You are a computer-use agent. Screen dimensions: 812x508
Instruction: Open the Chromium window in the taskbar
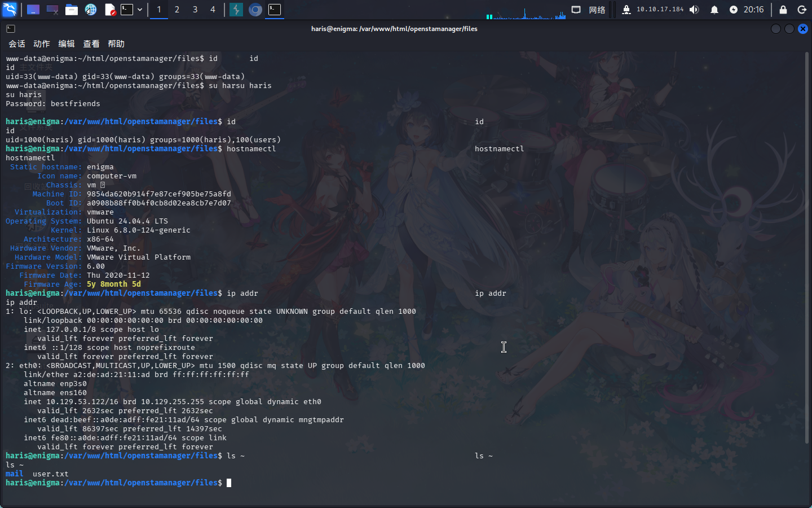[x=255, y=10]
